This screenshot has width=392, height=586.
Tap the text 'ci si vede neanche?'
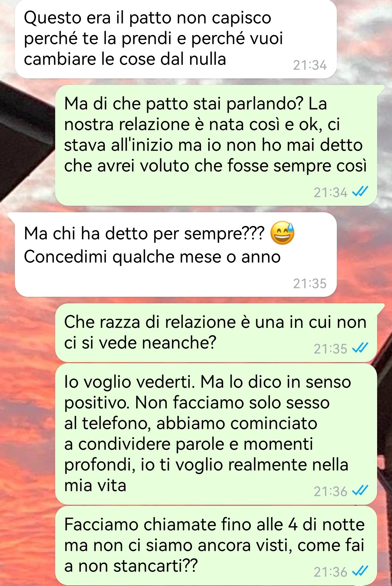pyautogui.click(x=140, y=343)
